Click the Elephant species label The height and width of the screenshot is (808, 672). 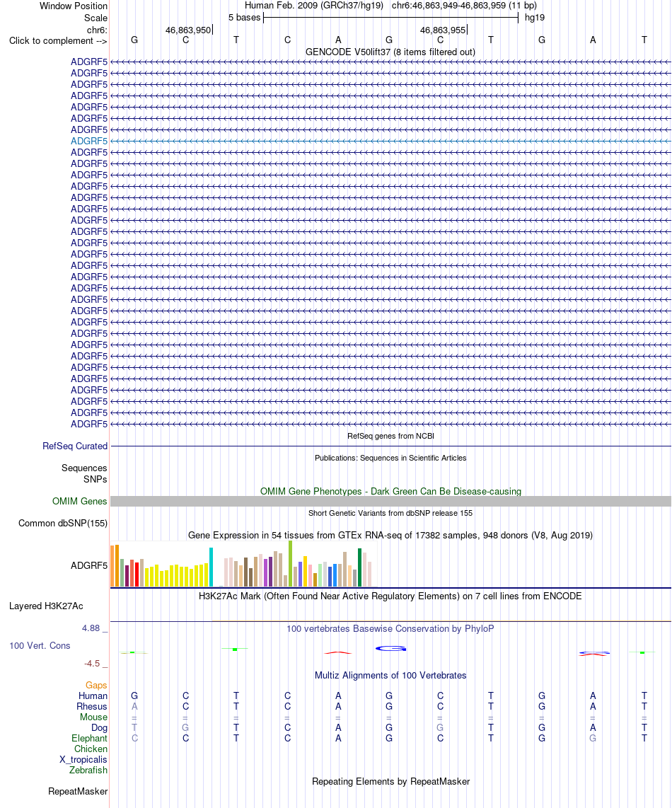(x=89, y=739)
